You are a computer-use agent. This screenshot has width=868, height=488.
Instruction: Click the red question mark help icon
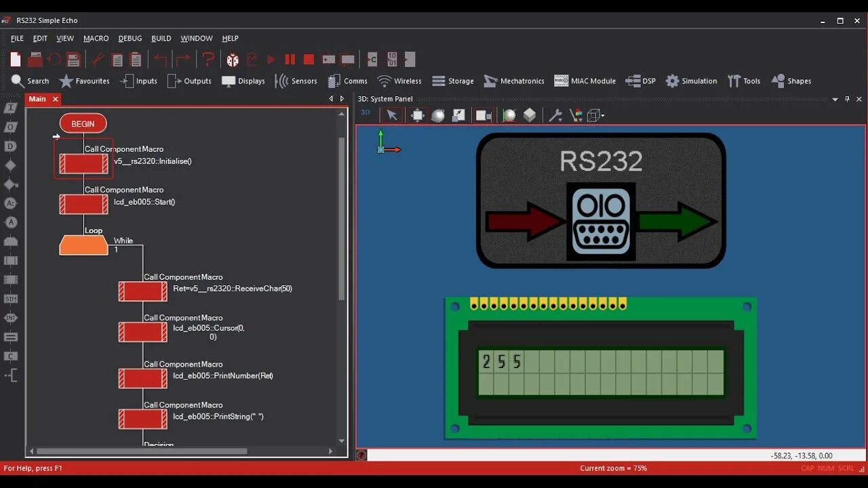point(208,60)
